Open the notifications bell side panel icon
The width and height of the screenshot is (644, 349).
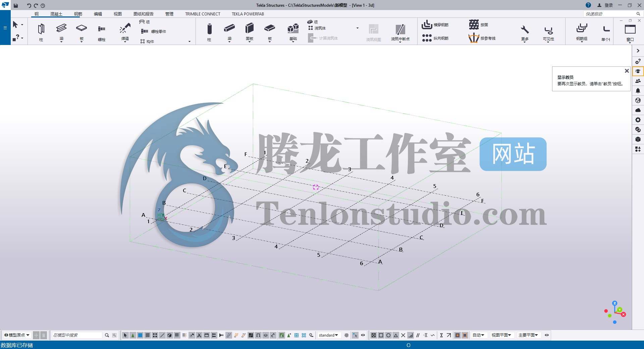[x=638, y=91]
